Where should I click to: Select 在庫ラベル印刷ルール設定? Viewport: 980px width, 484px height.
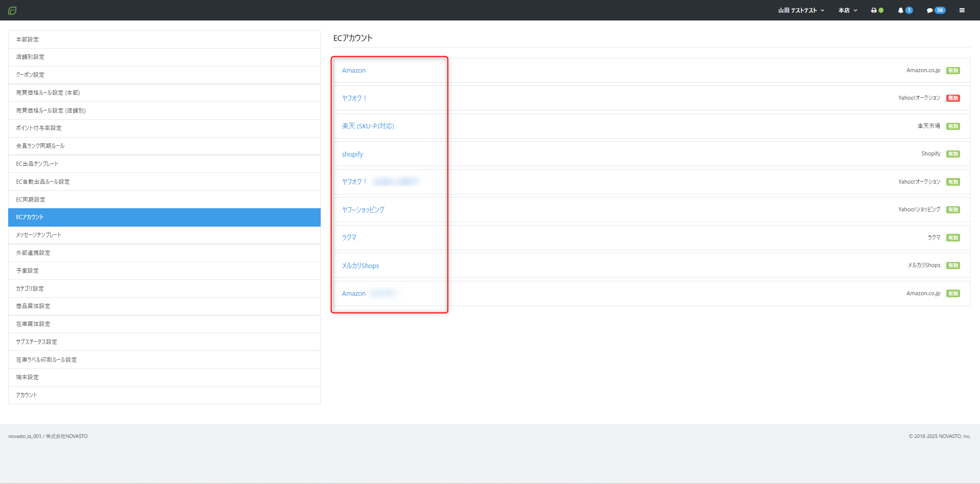tap(164, 360)
